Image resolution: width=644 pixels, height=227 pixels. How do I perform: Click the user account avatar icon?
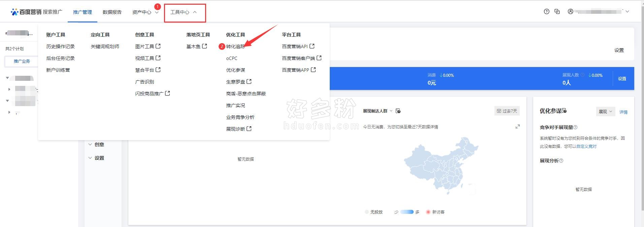[571, 11]
